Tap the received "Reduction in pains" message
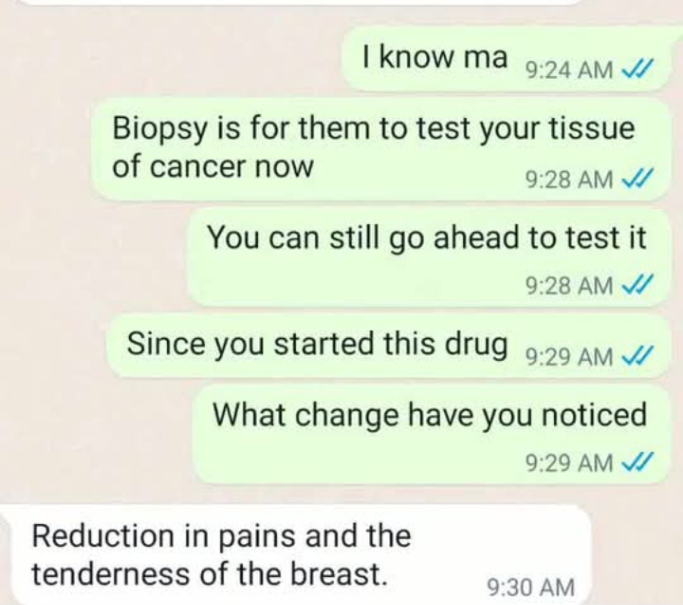 click(x=296, y=554)
